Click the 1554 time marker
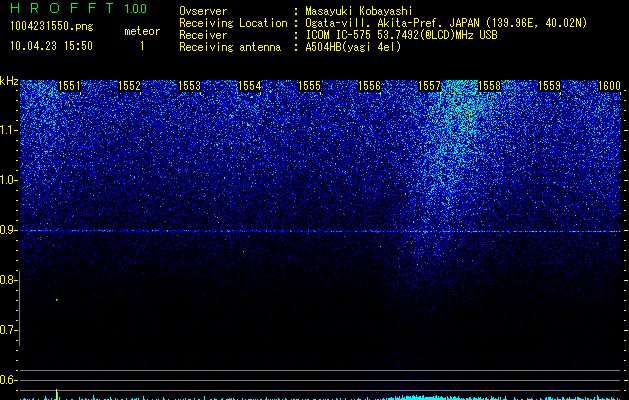Screen dimensions: 629x400 (x=250, y=86)
